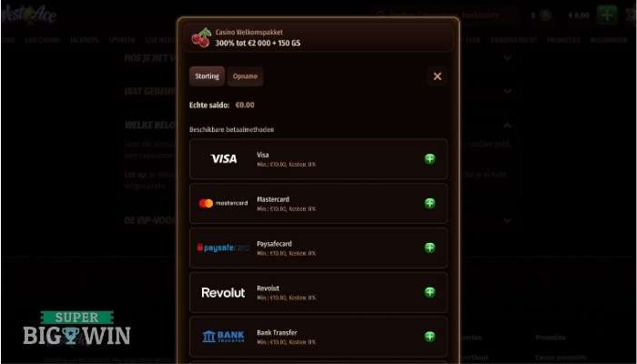Select Mastercard green plus icon
The width and height of the screenshot is (637, 364).
pos(430,203)
